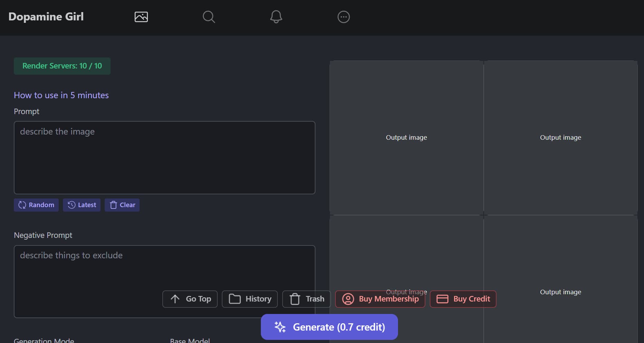
Task: Click Generate (0.7 credit) button
Action: (329, 327)
